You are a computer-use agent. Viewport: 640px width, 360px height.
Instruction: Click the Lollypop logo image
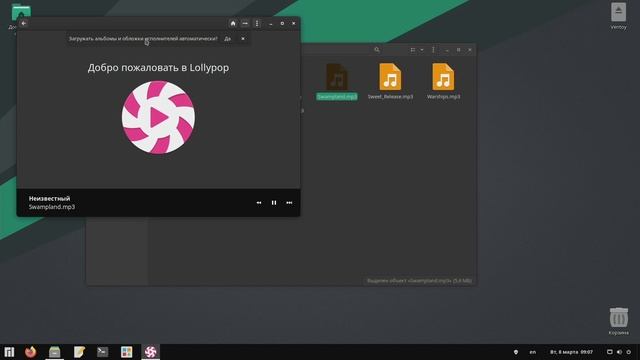coord(158,118)
